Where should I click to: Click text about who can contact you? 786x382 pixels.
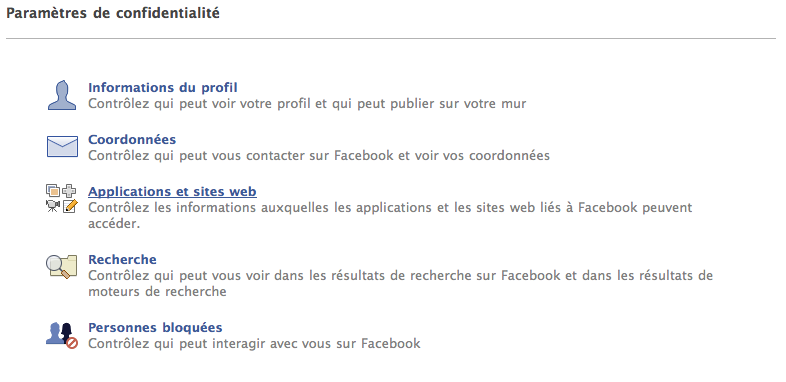coord(319,155)
